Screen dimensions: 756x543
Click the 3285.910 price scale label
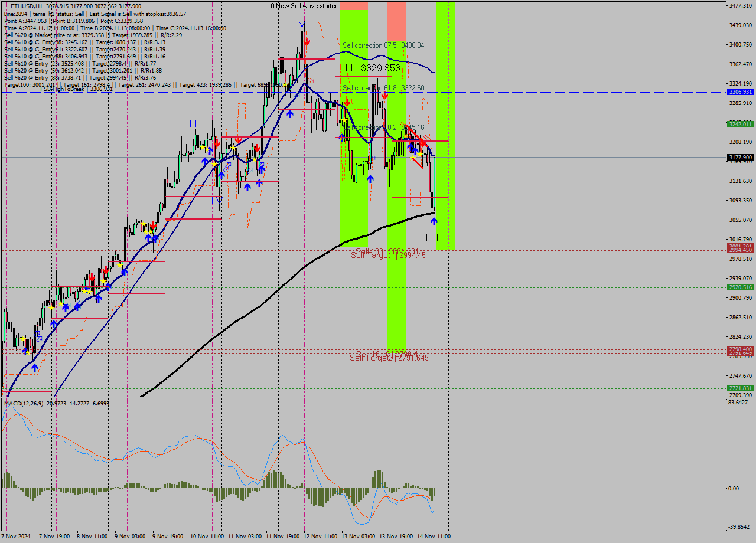tap(741, 103)
